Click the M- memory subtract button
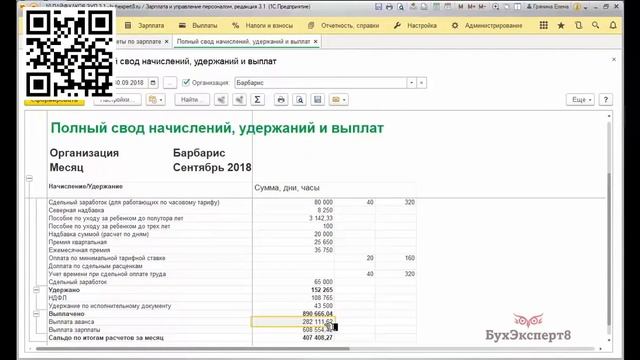This screenshot has width=640, height=360. pos(482,7)
